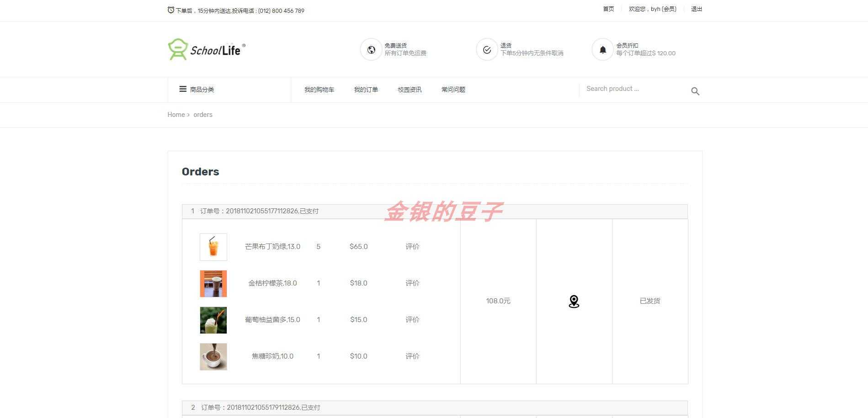Open the hamburger menu icon beside 商品分类
This screenshot has width=868, height=418.
click(183, 89)
